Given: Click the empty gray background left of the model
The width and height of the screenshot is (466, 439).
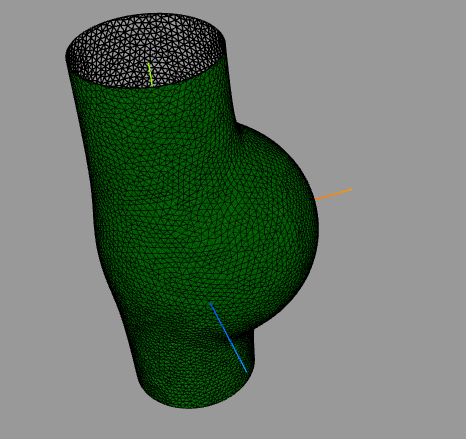Looking at the screenshot, I should tap(33, 233).
